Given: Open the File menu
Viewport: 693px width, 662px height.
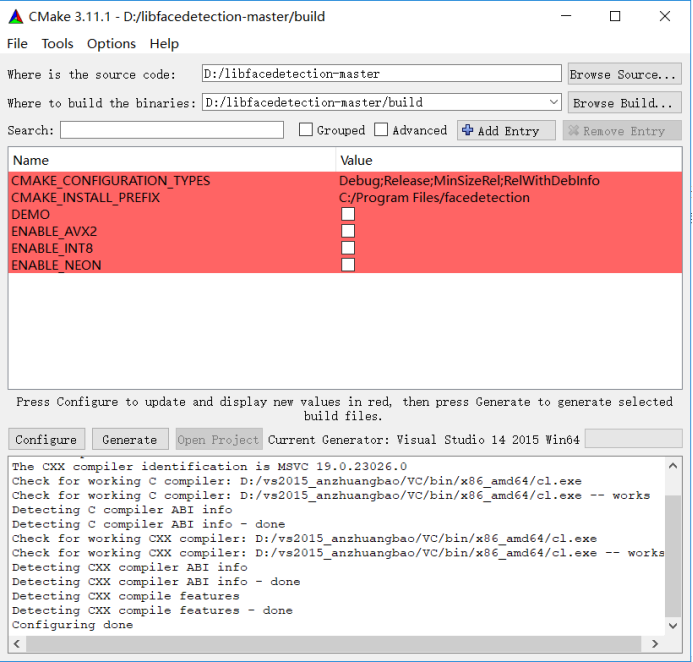Looking at the screenshot, I should (x=17, y=44).
